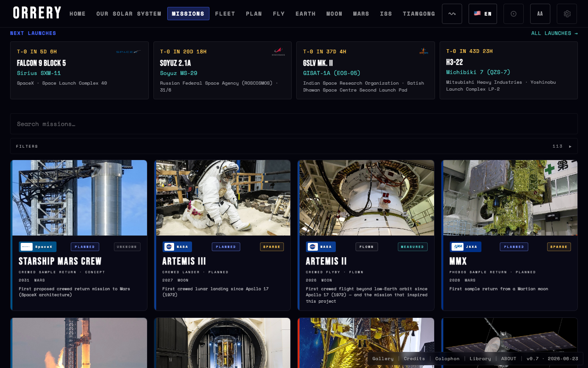Open the vacuum chamber photo card

pos(223,343)
